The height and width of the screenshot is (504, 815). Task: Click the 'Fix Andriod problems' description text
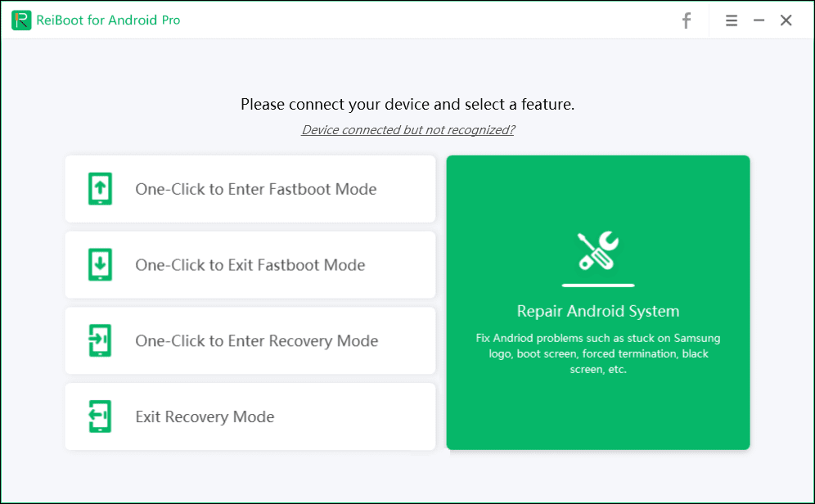coord(598,353)
